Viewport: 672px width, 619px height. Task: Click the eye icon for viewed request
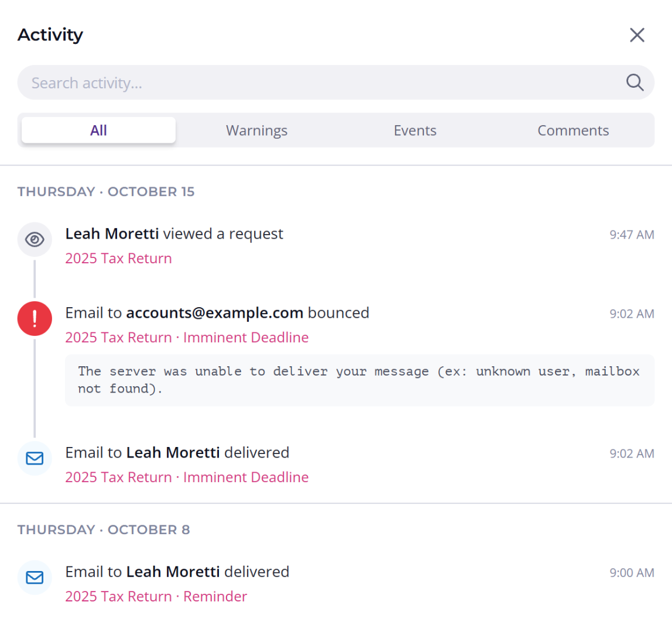point(35,239)
